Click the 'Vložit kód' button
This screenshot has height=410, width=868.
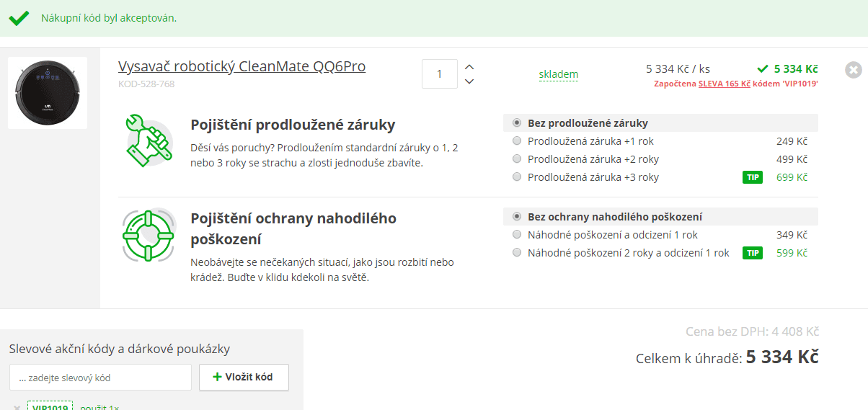coord(244,377)
